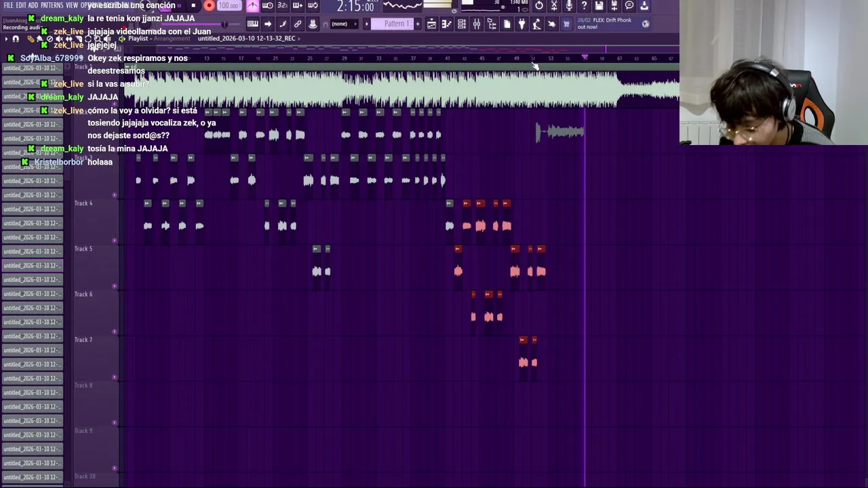This screenshot has width=868, height=488.
Task: Click bar 21 on the timeline ruler
Action: click(275, 58)
